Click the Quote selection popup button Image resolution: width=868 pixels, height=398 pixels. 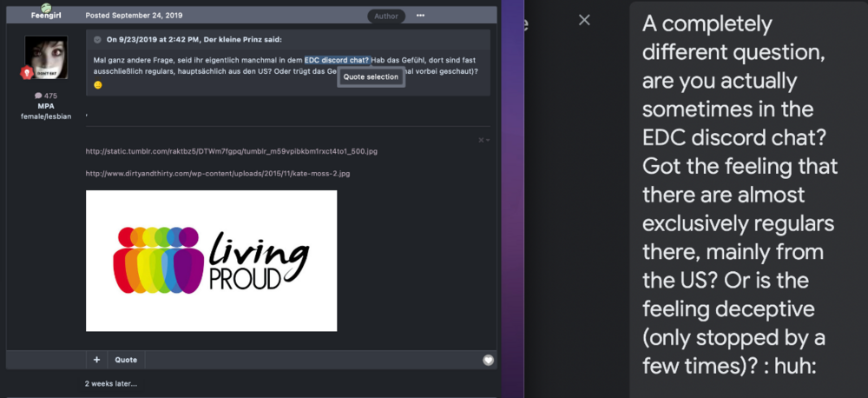[x=371, y=77]
